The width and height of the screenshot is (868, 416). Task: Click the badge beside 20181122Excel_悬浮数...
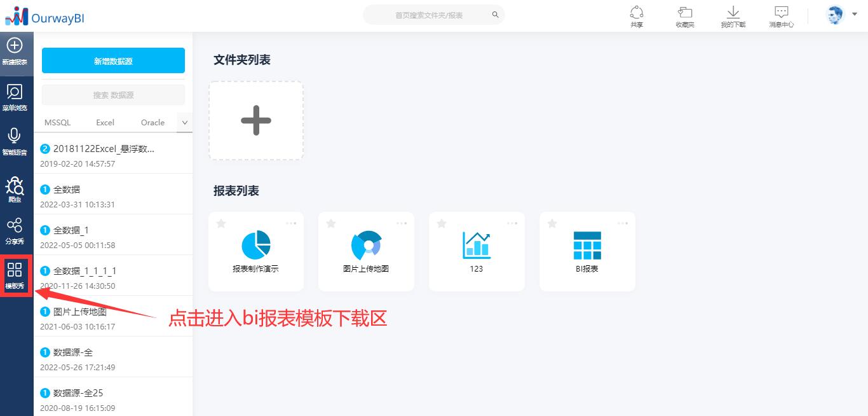[x=44, y=149]
